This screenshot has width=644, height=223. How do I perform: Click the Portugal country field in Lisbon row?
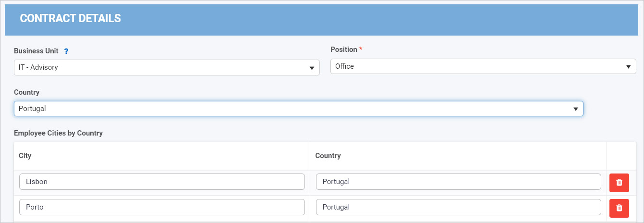459,182
